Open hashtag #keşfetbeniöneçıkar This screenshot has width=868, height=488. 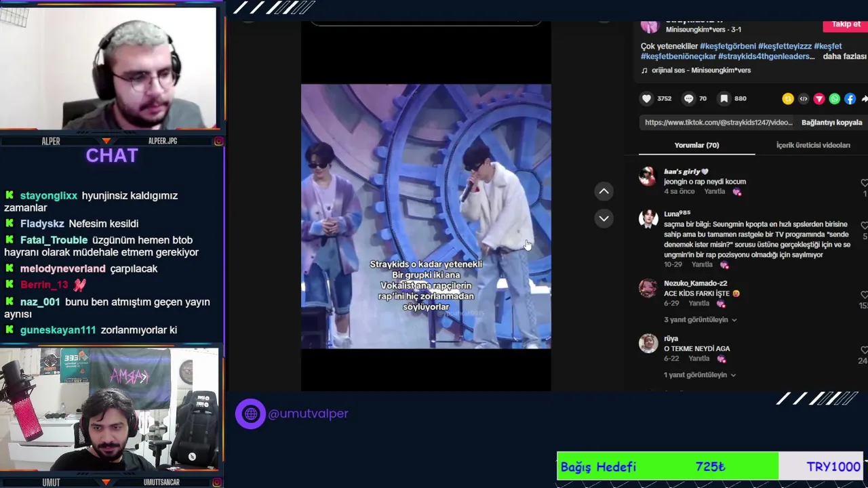click(678, 57)
